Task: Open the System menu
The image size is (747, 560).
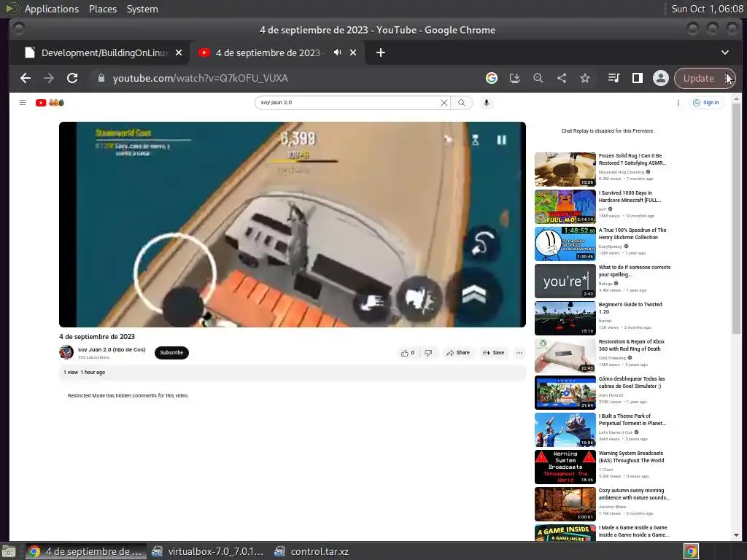Action: tap(142, 9)
